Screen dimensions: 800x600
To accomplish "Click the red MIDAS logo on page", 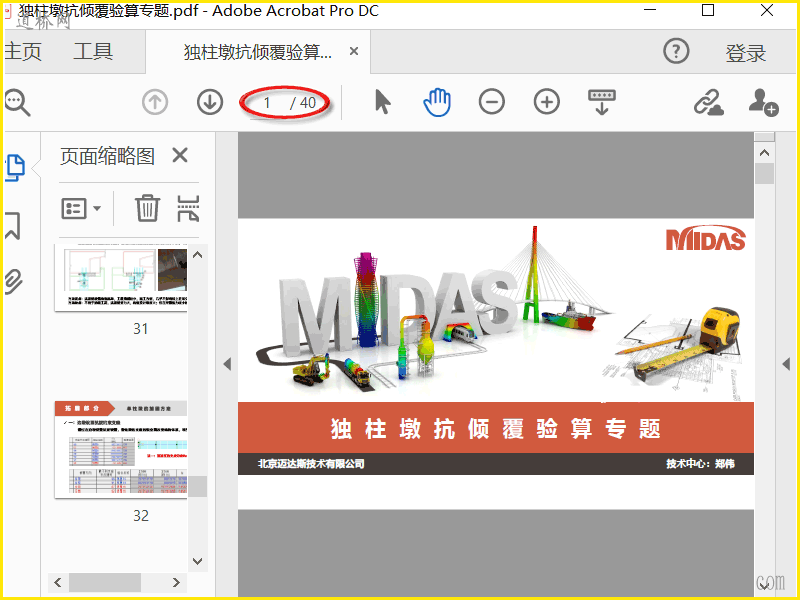I will [x=706, y=238].
